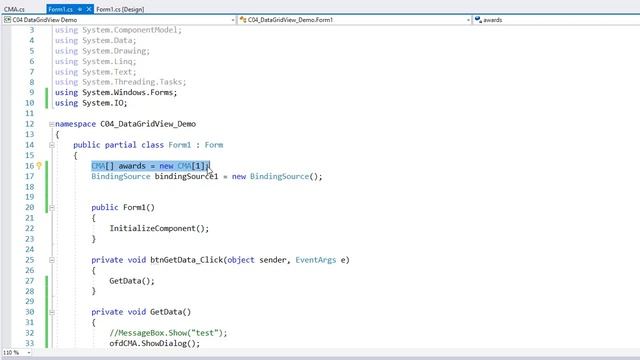Collapse the Form1 class outline on line 14
The height and width of the screenshot is (360, 640).
point(51,145)
